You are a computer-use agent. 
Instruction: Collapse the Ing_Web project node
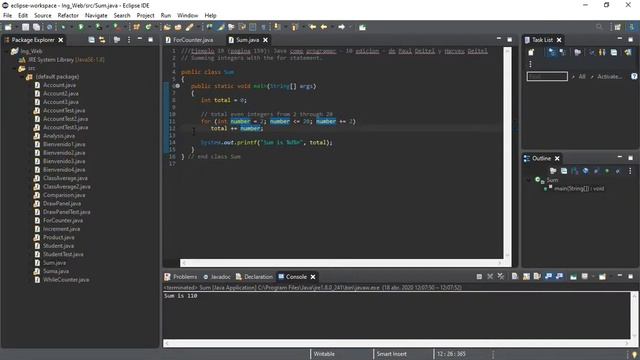[x=7, y=51]
